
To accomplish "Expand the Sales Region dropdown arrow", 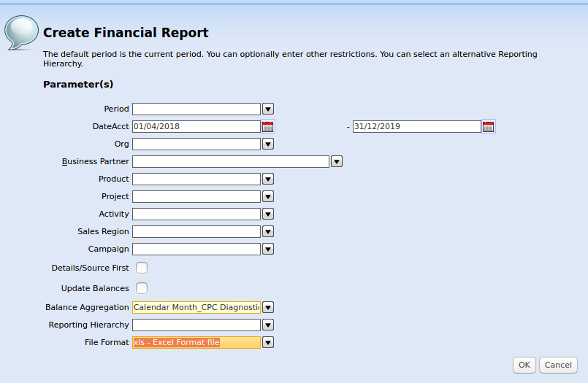I will coord(268,232).
